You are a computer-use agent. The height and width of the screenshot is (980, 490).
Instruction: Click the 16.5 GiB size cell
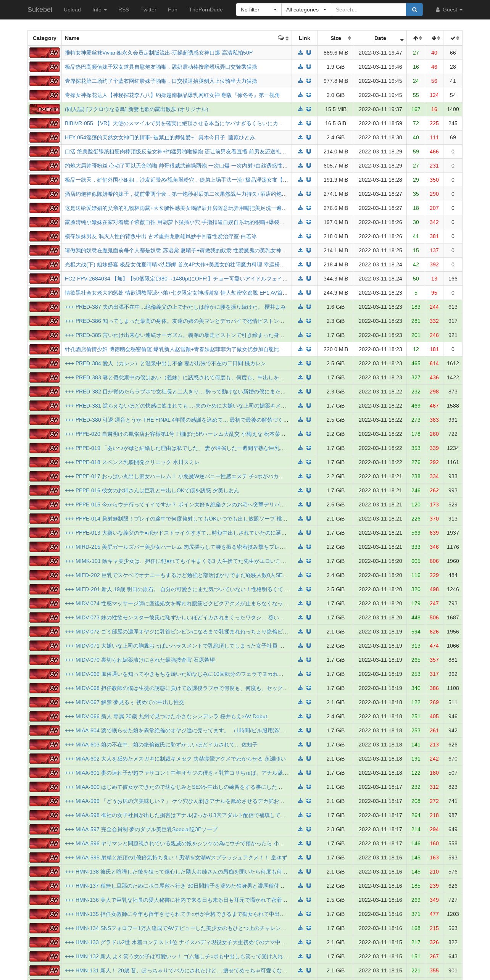336,123
